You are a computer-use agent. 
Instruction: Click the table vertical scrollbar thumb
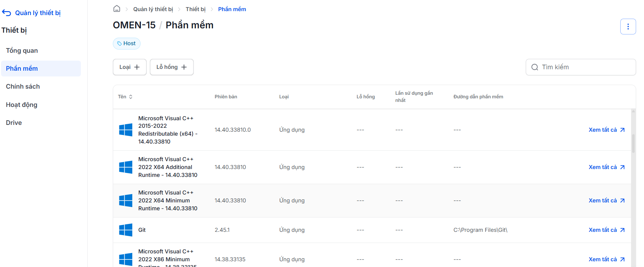633,144
